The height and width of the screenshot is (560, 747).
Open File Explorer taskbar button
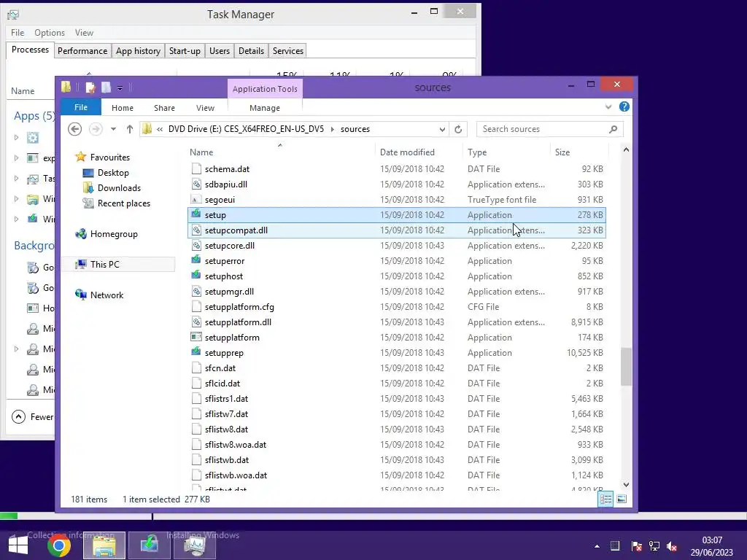point(104,545)
